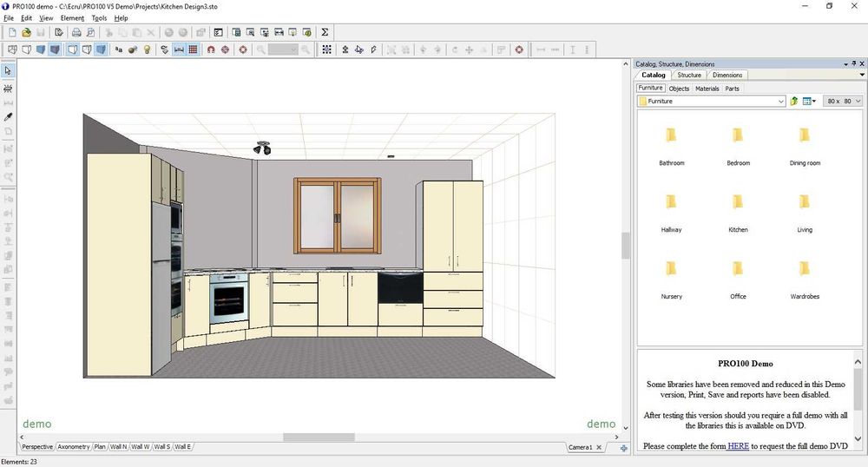This screenshot has height=467, width=868.
Task: Click the horizontal scrollbar thumb below viewport
Action: [319, 437]
